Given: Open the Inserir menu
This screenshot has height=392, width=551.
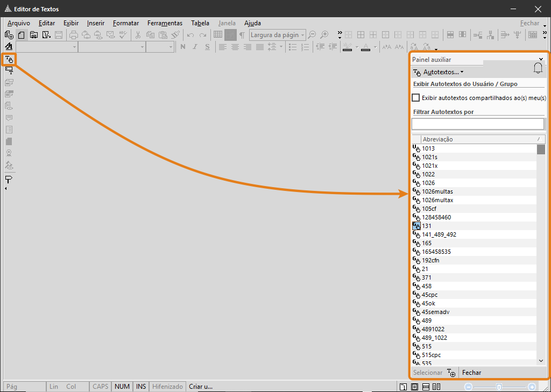Looking at the screenshot, I should click(96, 23).
